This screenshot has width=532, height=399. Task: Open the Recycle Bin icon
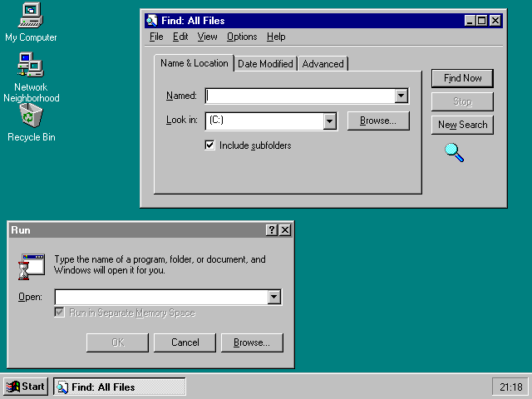[31, 116]
